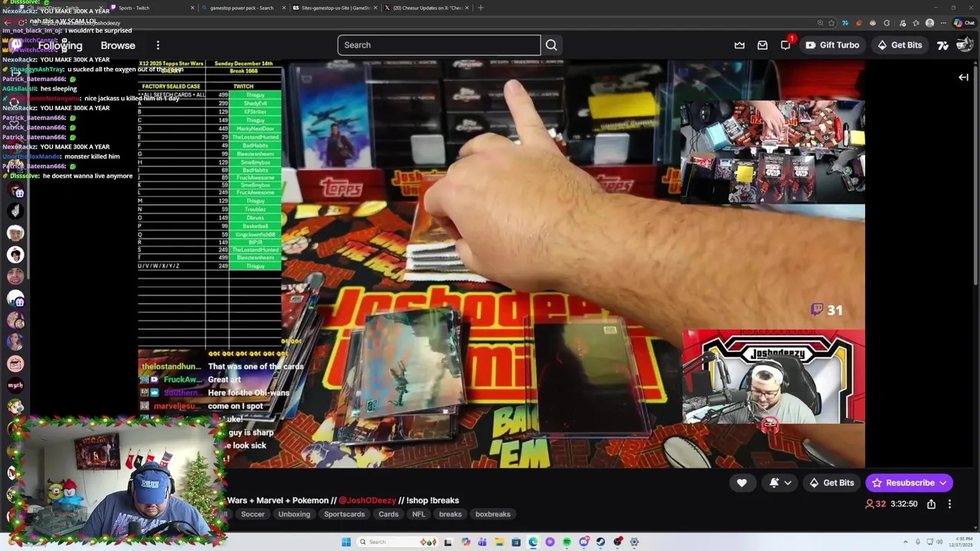Open the myth channel in followed sidebar

[x=15, y=386]
